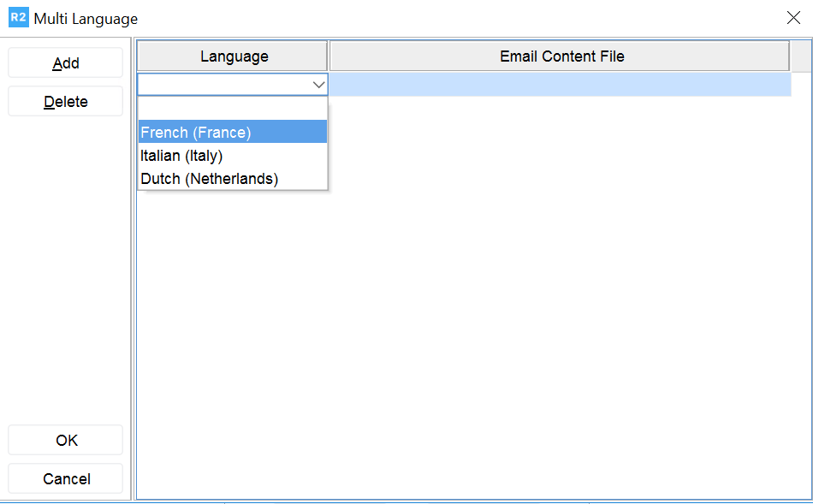This screenshot has width=813, height=504.
Task: Click the gray box above the vertical scrollbar
Action: point(801,56)
